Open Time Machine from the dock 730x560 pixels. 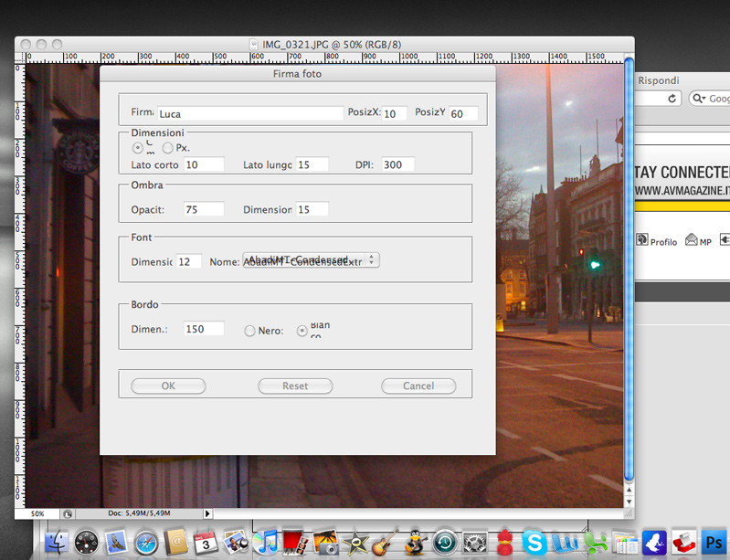pos(444,543)
